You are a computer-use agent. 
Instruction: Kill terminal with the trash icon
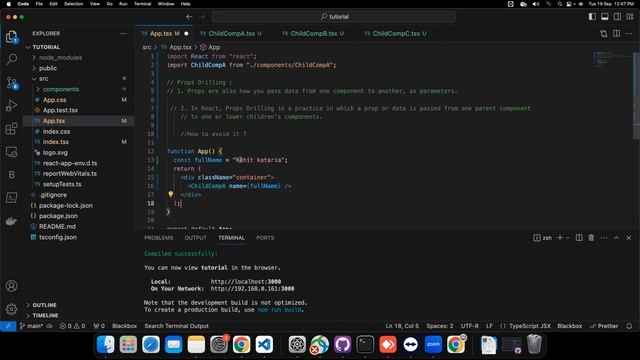(591, 238)
